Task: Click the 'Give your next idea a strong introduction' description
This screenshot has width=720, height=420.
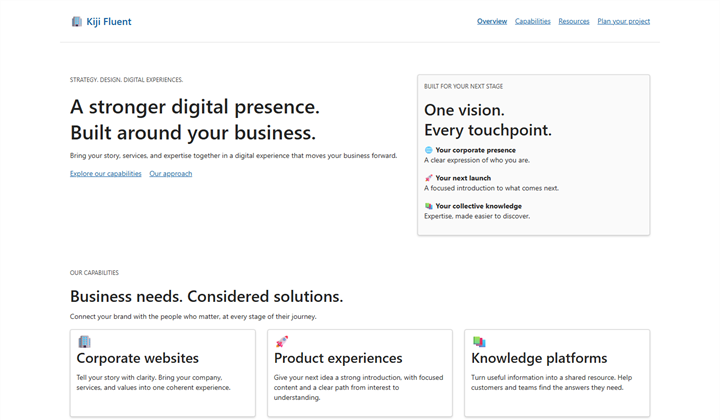Action: coord(359,387)
